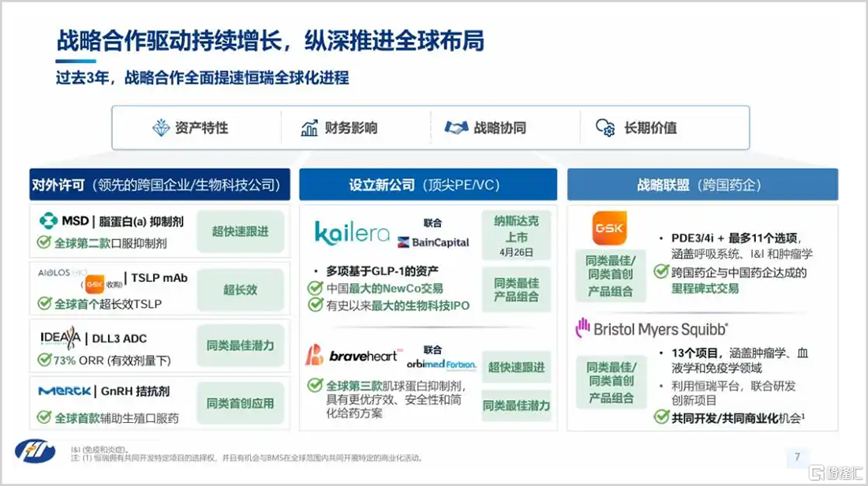
Task: Click the checkmark beside 跨国药企与中国药企达成的
Action: (x=661, y=271)
